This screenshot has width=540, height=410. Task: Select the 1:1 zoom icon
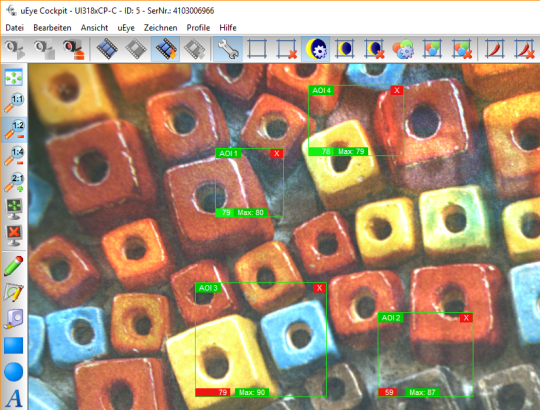[14, 103]
